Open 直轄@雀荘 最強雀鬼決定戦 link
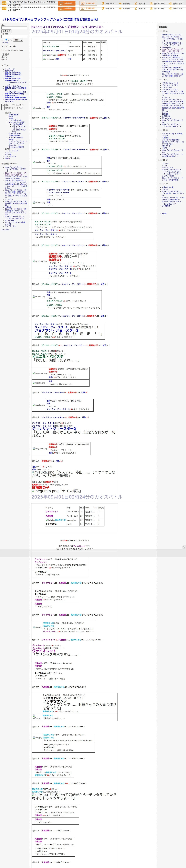 [15, 98]
